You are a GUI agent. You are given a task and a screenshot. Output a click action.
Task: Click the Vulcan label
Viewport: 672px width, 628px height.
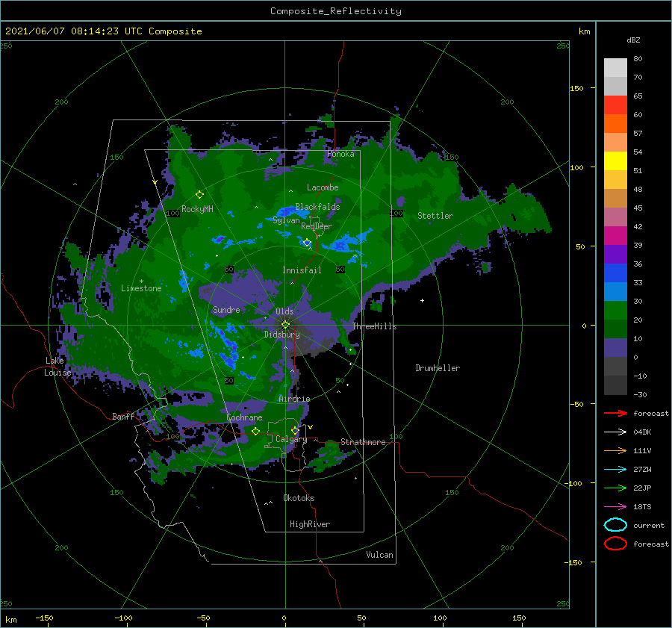[x=379, y=555]
